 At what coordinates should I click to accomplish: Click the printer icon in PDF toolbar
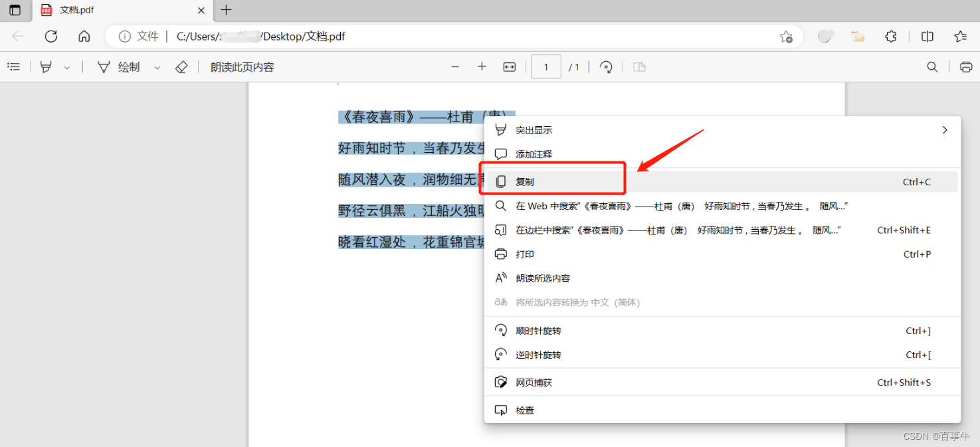coord(966,67)
